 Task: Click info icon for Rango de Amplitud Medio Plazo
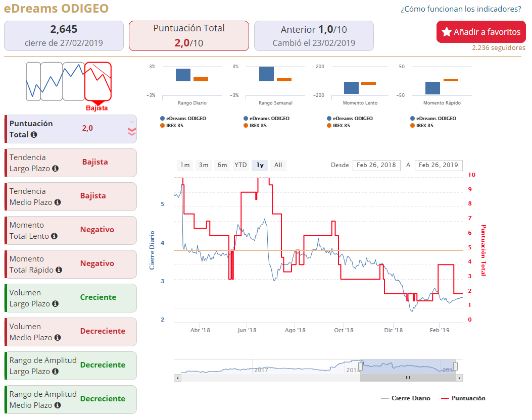coord(58,405)
